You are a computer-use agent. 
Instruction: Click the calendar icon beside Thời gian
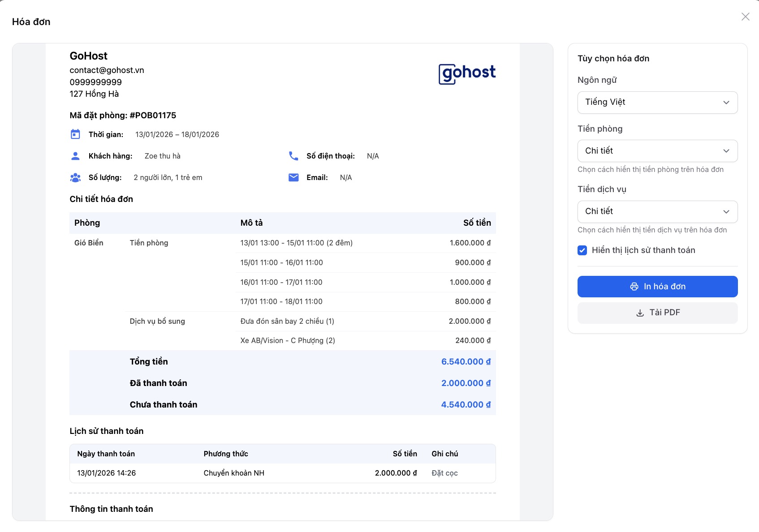coord(75,134)
